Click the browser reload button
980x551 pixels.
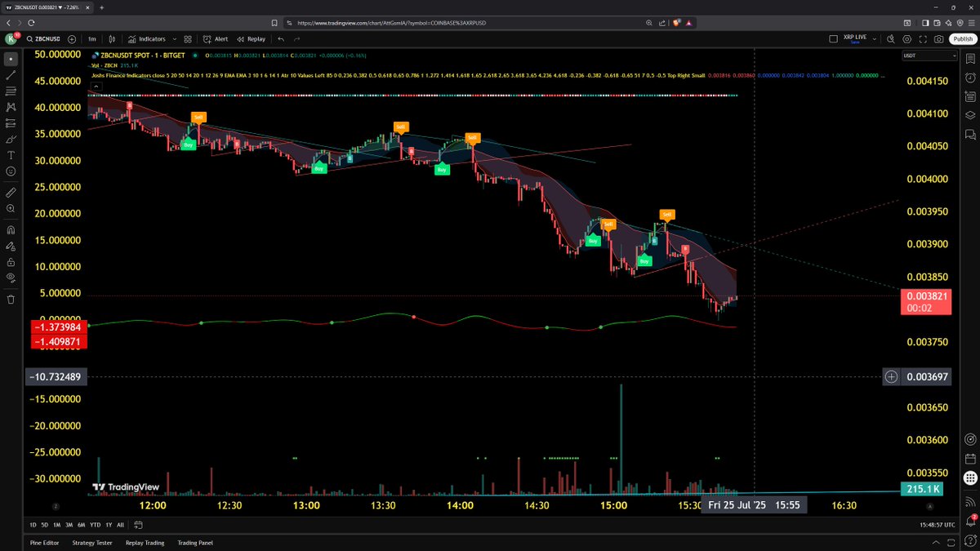click(32, 23)
